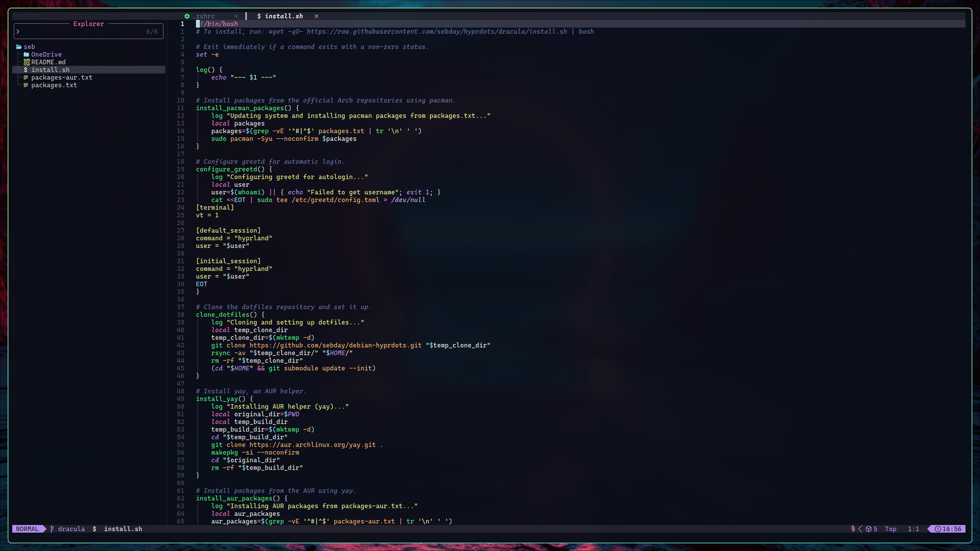Viewport: 980px width, 551px height.
Task: Click the Explorer search input field
Action: (83, 31)
